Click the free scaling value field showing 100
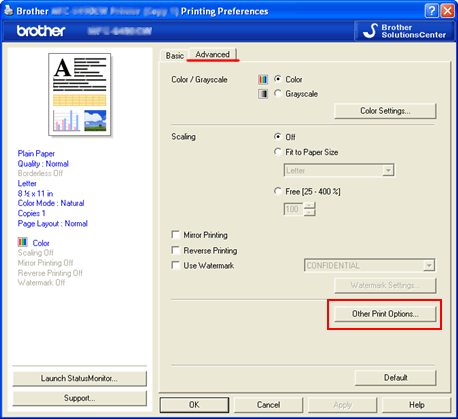This screenshot has height=419, width=458. pyautogui.click(x=294, y=209)
